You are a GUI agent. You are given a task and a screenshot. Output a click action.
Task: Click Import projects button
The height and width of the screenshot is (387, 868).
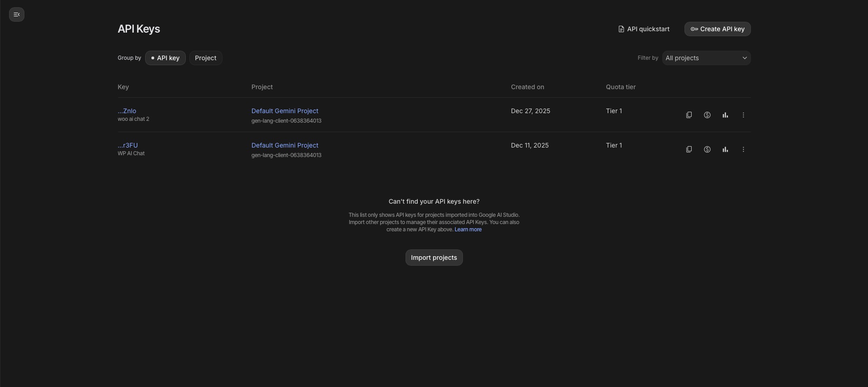(x=434, y=258)
